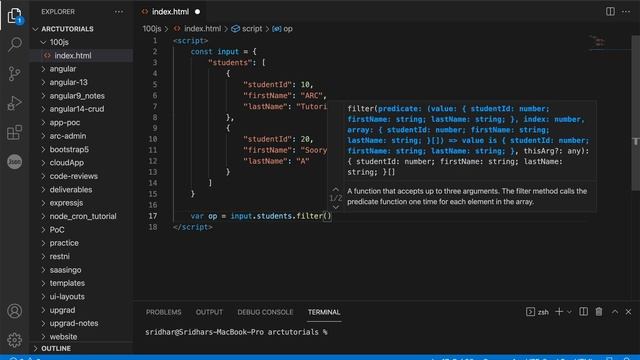Expand the restni folder

tap(82, 256)
